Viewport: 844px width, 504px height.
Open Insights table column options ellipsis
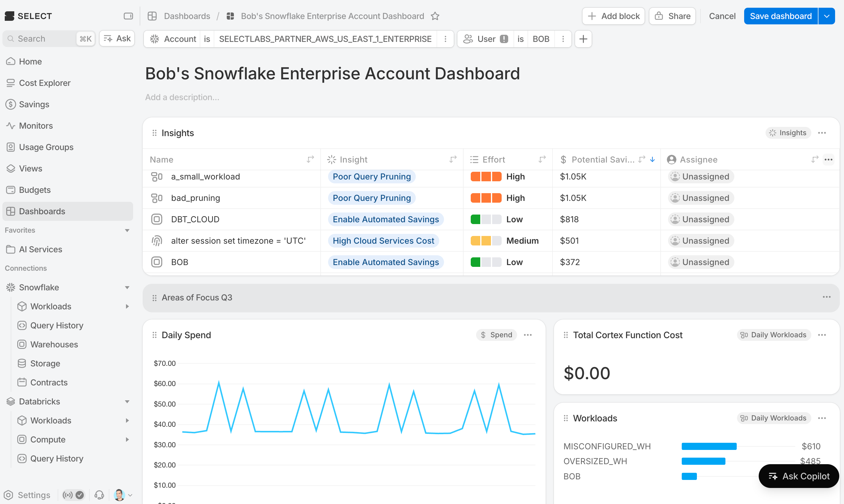tap(828, 160)
